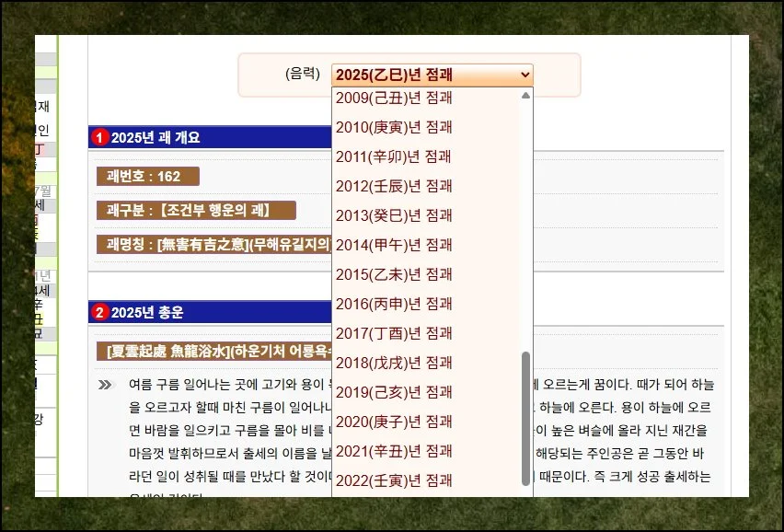Click the double-chevron bullet beside the paragraph
784x532 pixels.
[105, 384]
